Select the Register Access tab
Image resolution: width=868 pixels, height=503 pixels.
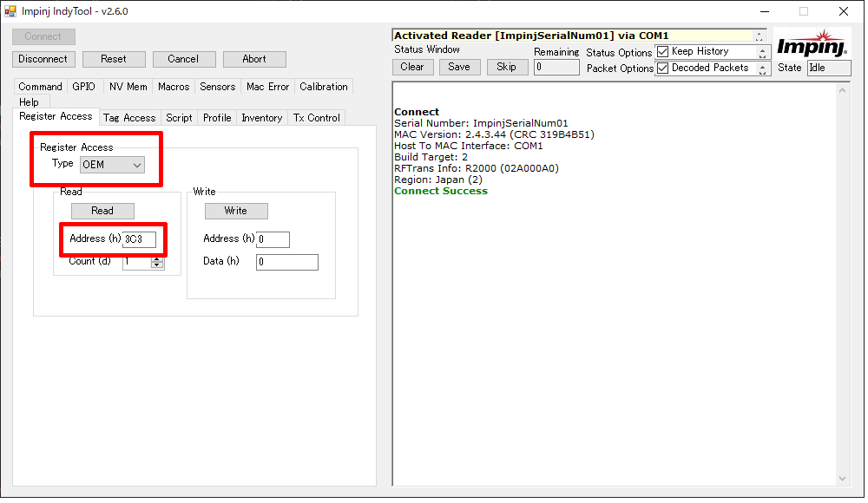pyautogui.click(x=56, y=116)
